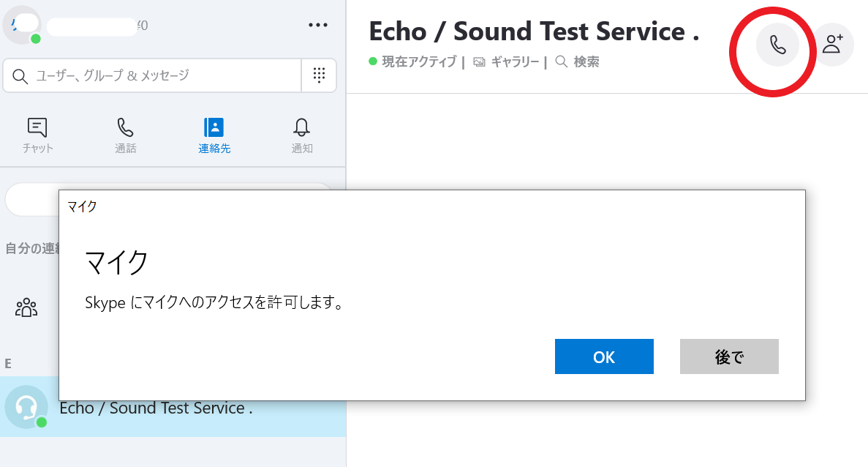The image size is (868, 467).
Task: Focus the ユーザー、グループ & メッセージ search field
Action: pos(152,75)
